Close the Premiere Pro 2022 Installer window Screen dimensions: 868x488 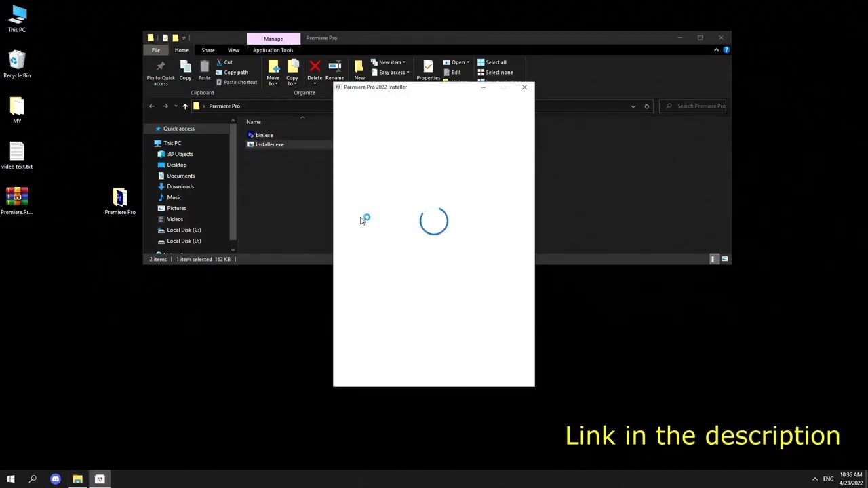(x=524, y=87)
